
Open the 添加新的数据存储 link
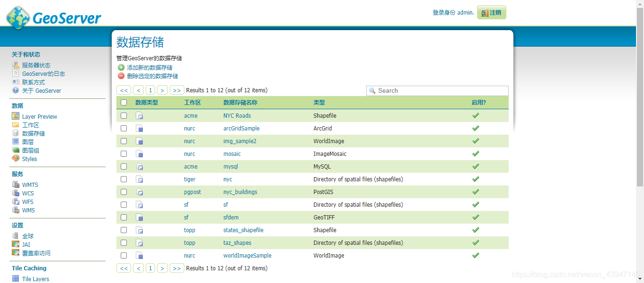[149, 68]
